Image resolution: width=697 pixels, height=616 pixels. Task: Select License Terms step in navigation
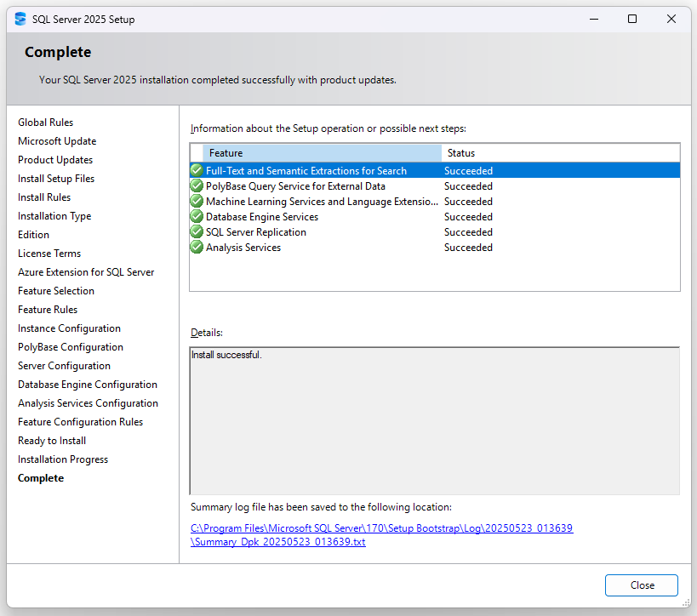point(49,253)
